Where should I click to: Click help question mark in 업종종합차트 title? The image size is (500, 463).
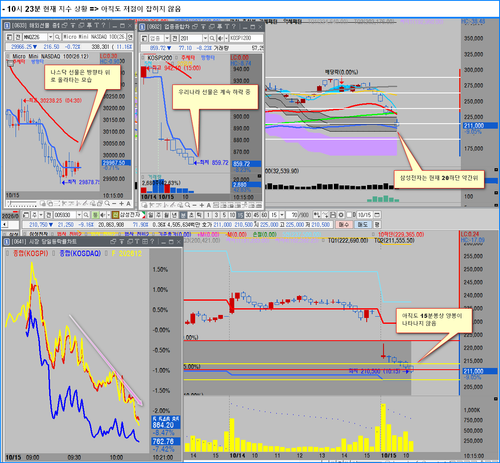pyautogui.click(x=233, y=26)
